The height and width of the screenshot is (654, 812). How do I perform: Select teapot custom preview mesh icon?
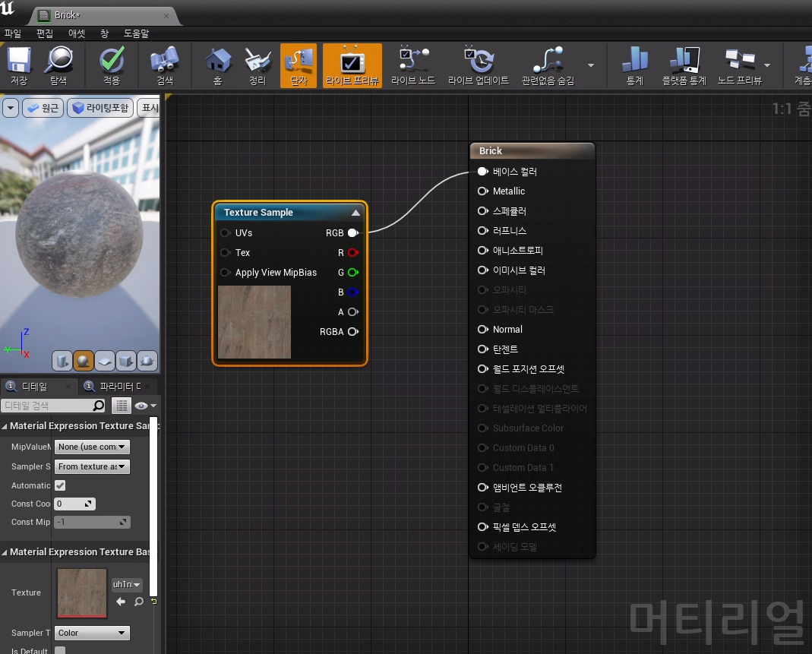[x=147, y=360]
